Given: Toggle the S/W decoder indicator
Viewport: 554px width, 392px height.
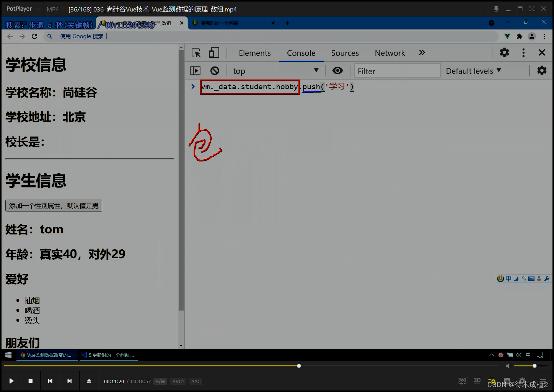Looking at the screenshot, I should (160, 381).
